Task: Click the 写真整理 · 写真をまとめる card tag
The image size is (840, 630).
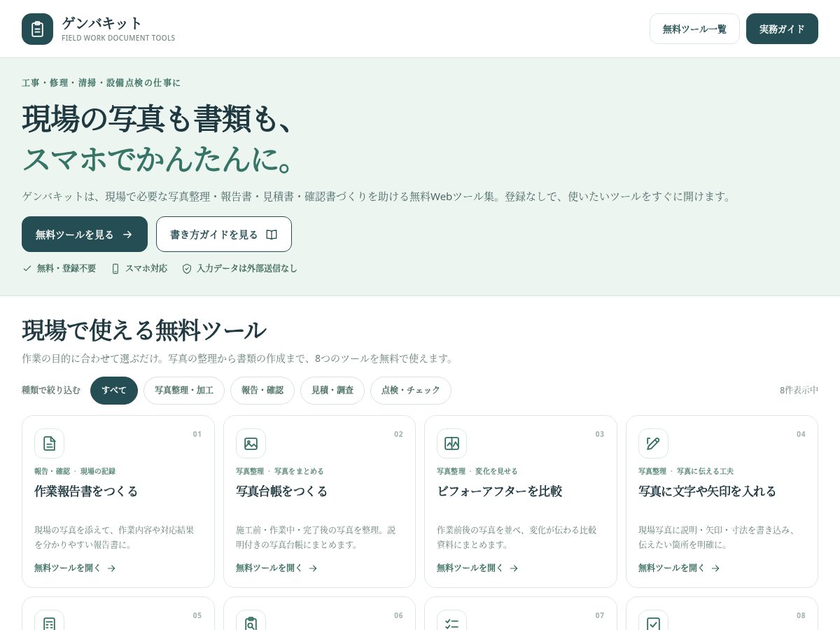Action: pyautogui.click(x=280, y=471)
